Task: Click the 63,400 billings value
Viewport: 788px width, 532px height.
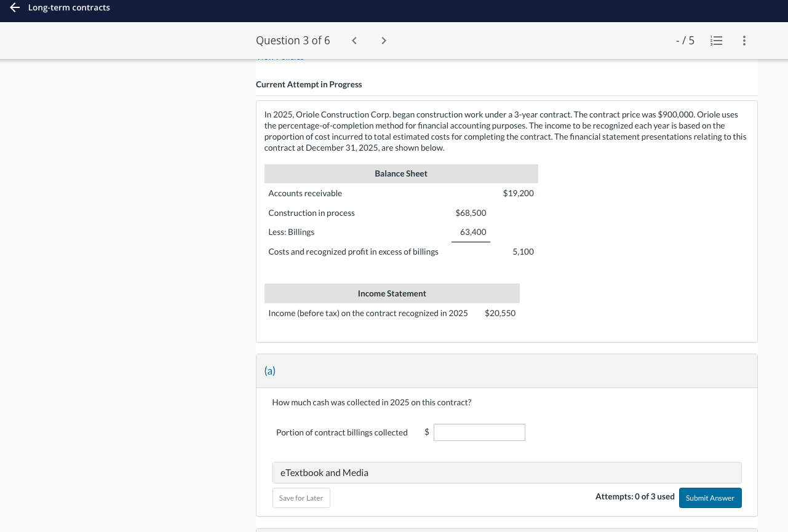Action: (473, 232)
